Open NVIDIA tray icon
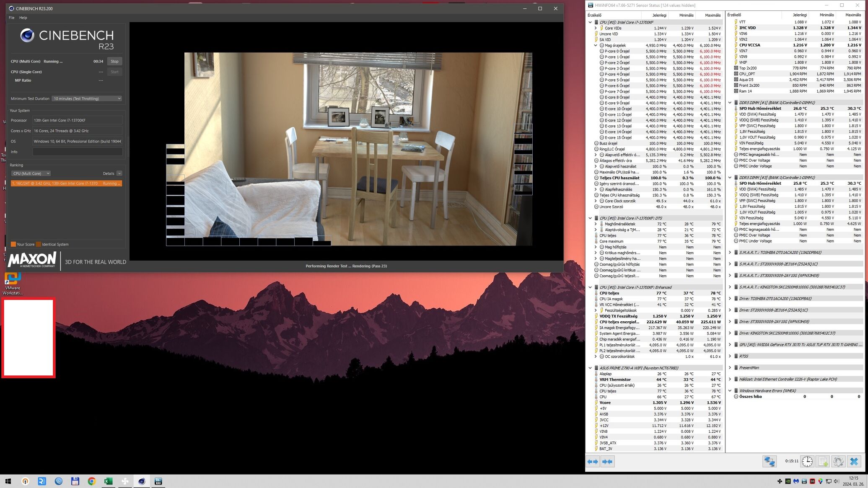The height and width of the screenshot is (488, 868). click(x=788, y=481)
